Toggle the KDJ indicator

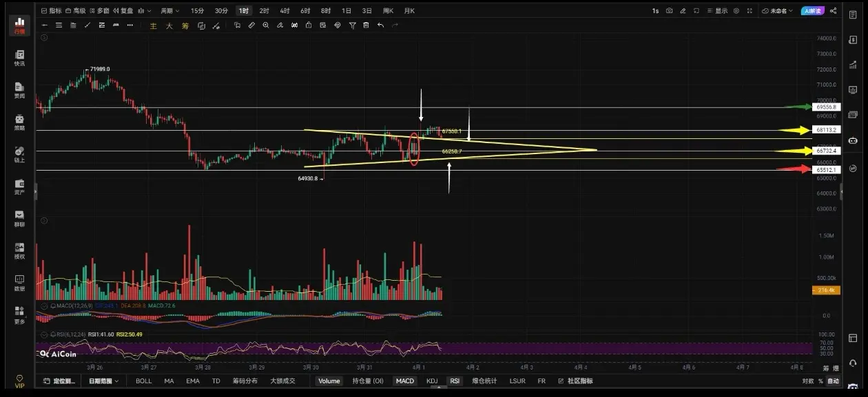coord(432,380)
